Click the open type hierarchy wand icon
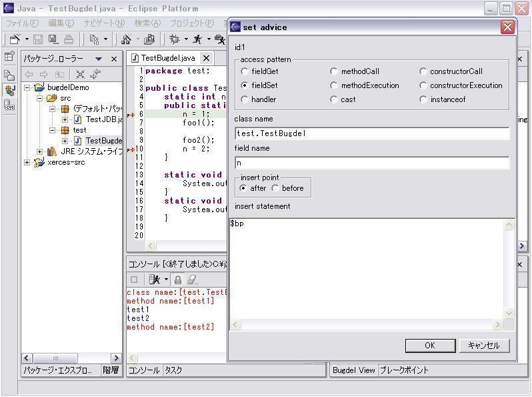Viewport: 532px width, 397px height. pyautogui.click(x=127, y=39)
